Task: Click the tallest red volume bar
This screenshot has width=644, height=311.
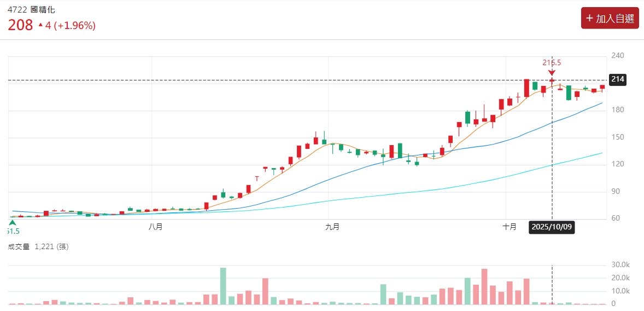Action: pos(484,286)
